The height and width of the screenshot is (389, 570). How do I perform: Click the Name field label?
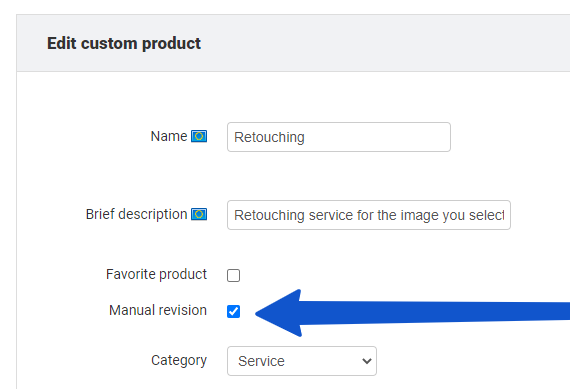tap(169, 136)
